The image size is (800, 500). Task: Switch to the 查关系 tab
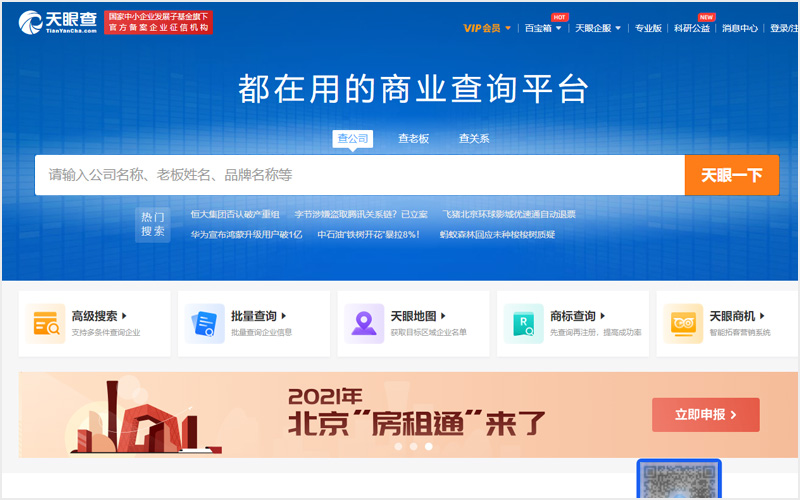tap(474, 138)
